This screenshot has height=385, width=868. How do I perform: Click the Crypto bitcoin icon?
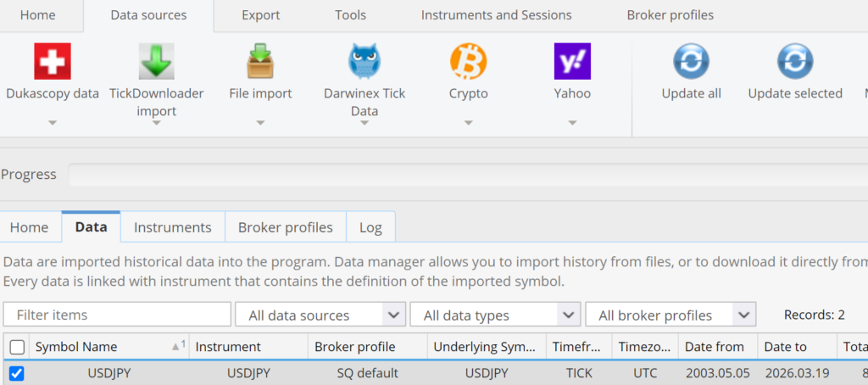tap(468, 62)
